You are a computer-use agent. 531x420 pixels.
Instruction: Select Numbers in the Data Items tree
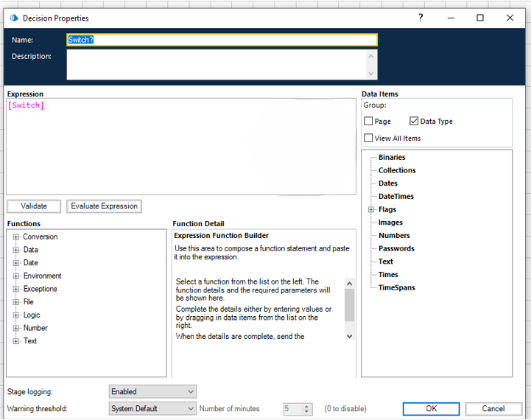pos(394,236)
